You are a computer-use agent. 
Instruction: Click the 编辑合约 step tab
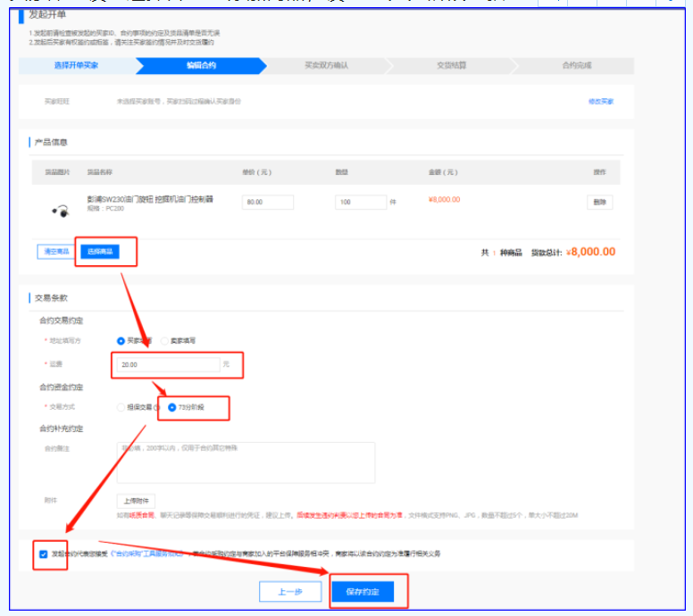tap(201, 66)
